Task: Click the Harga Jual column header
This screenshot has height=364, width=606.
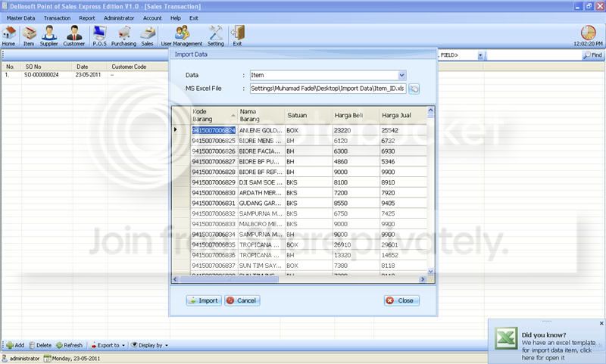Action: click(403, 116)
